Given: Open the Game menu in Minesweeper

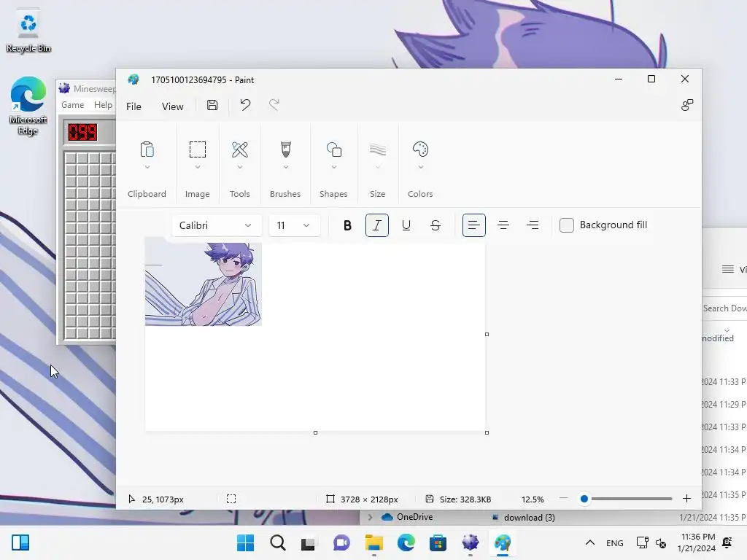Looking at the screenshot, I should click(x=72, y=105).
